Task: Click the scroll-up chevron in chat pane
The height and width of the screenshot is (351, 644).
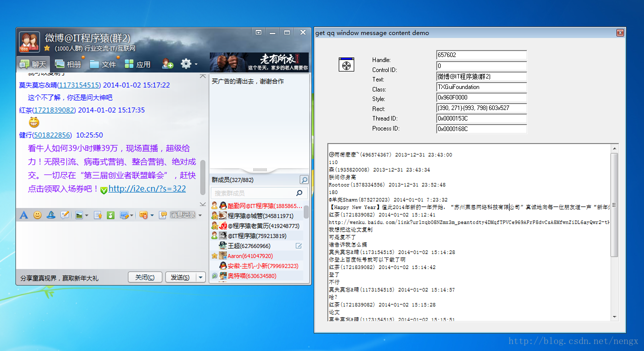Action: [202, 76]
